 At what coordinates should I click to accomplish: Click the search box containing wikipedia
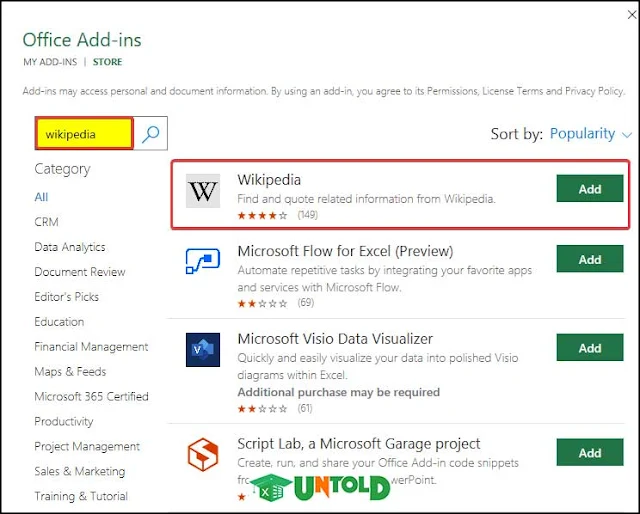coord(84,134)
